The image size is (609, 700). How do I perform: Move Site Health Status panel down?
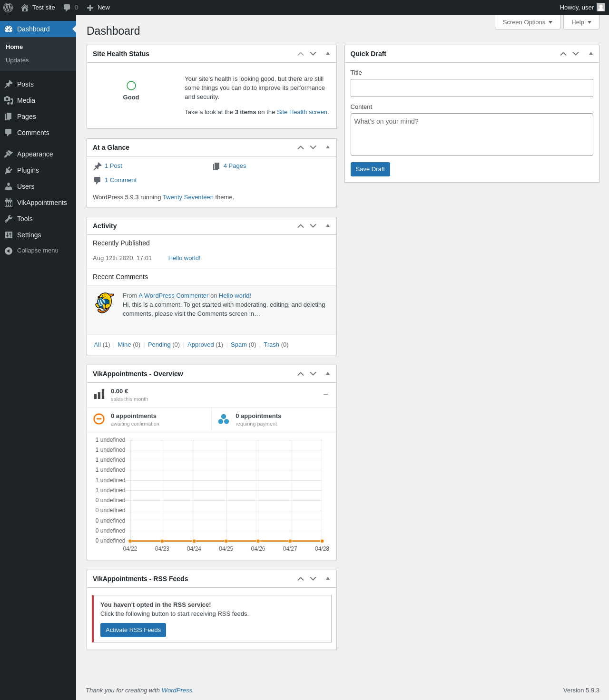tap(313, 54)
